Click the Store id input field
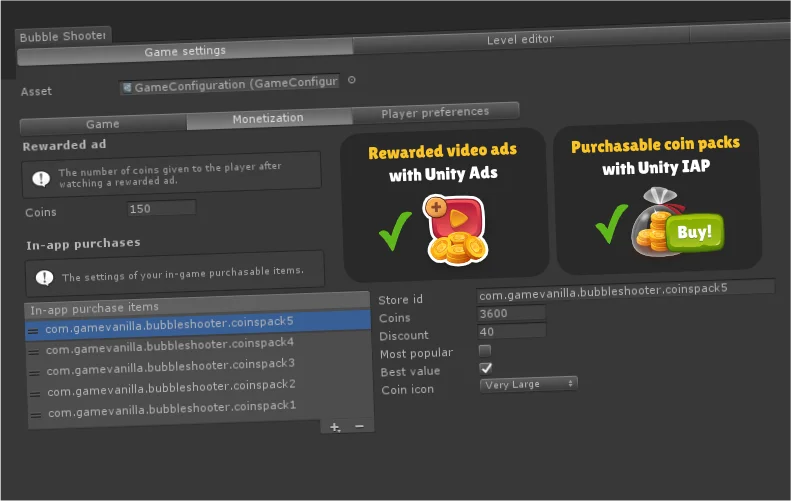 tap(626, 291)
